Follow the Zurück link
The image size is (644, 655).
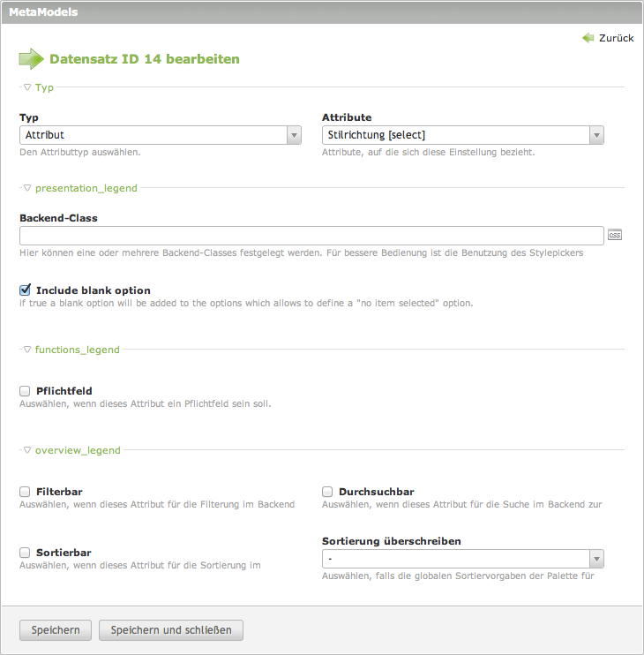[616, 38]
